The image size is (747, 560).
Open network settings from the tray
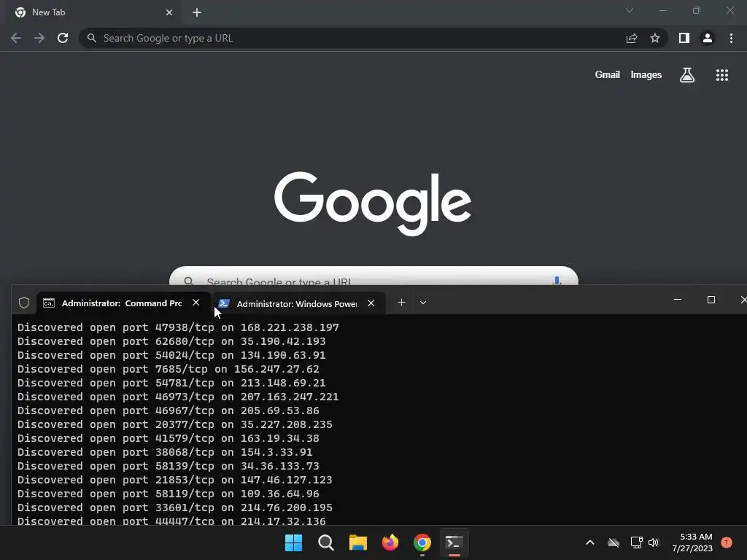636,542
